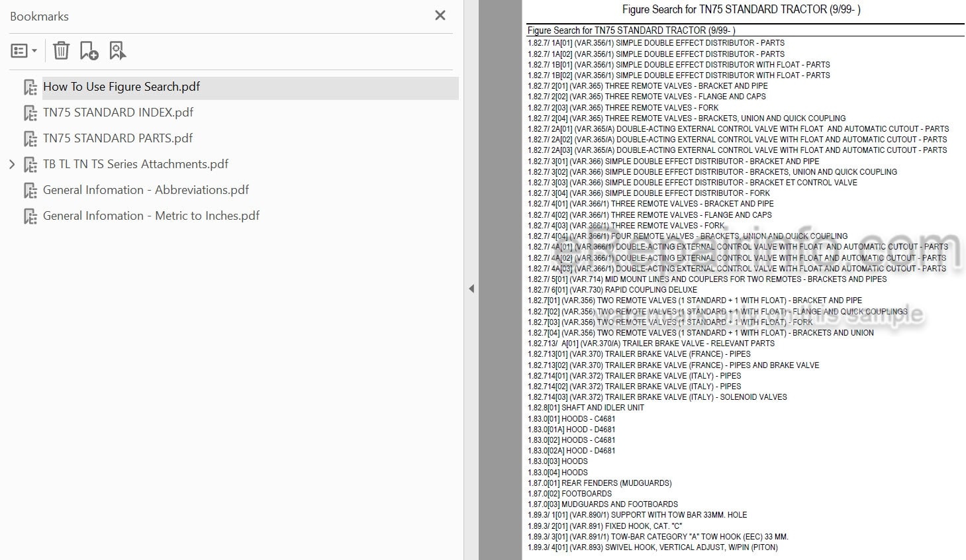
Task: Expand TB TL TN TS Series Attachments bookmark
Action: click(12, 164)
